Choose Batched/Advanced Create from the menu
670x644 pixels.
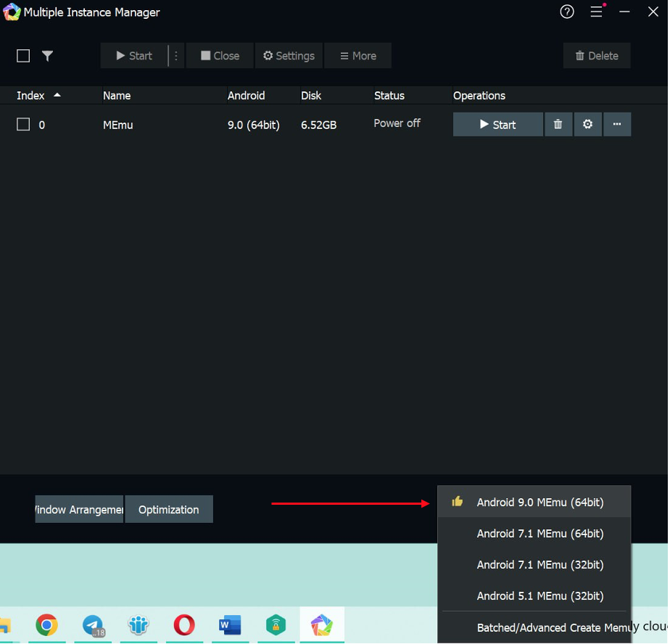539,627
